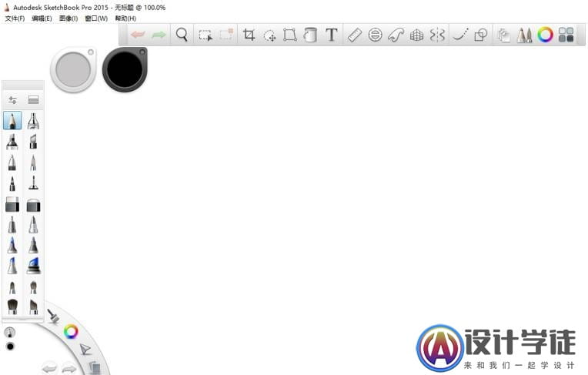
Task: Toggle the Brush Palette icon in toolbar
Action: [x=525, y=35]
